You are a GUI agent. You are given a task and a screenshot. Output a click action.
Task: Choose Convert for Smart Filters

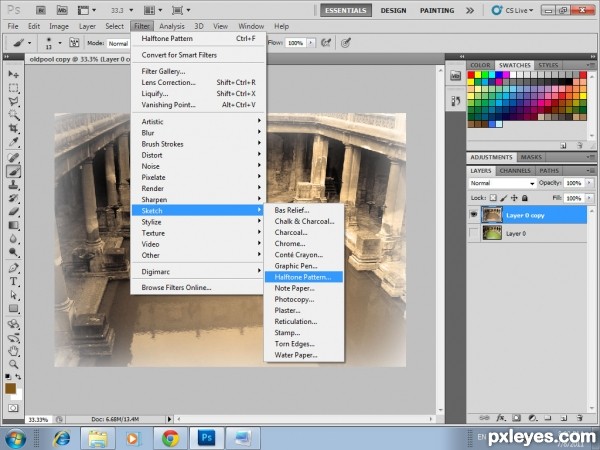(179, 55)
